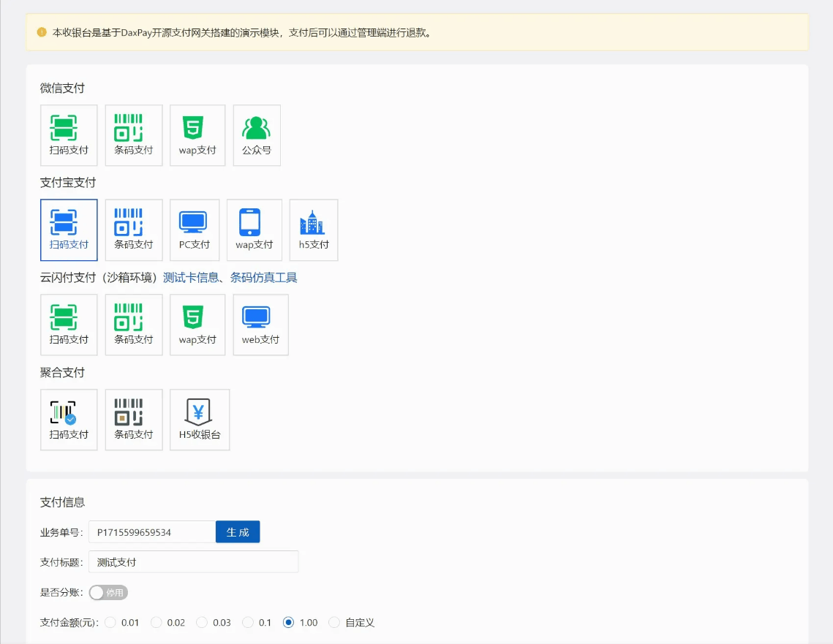Choose 云闪付 wap支付 HTML5 icon
Viewport: 833px width, 644px height.
point(197,325)
